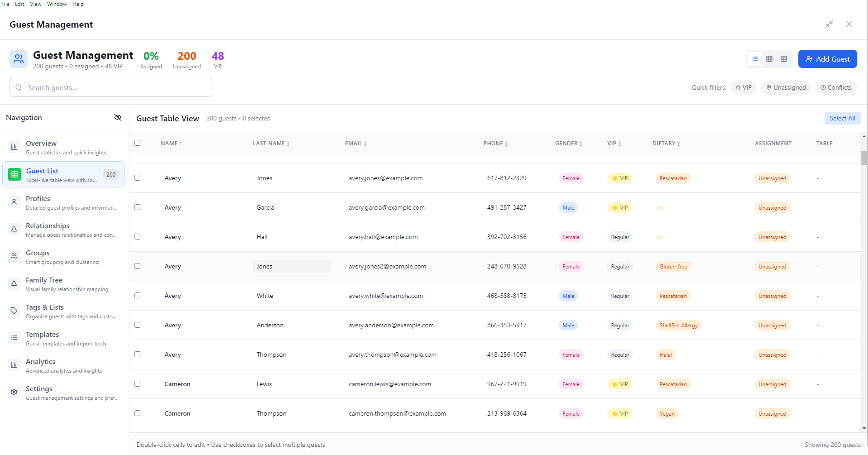Screen dimensions: 868x455
Task: Switch to the list view layout
Action: [754, 59]
